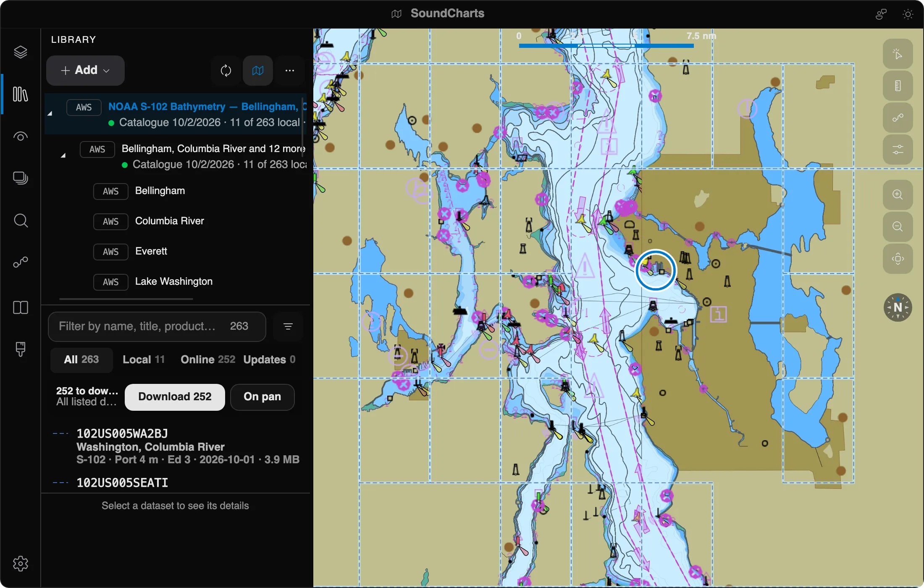Viewport: 924px width, 588px height.
Task: Open the connected devices icon in title bar
Action: tap(881, 14)
